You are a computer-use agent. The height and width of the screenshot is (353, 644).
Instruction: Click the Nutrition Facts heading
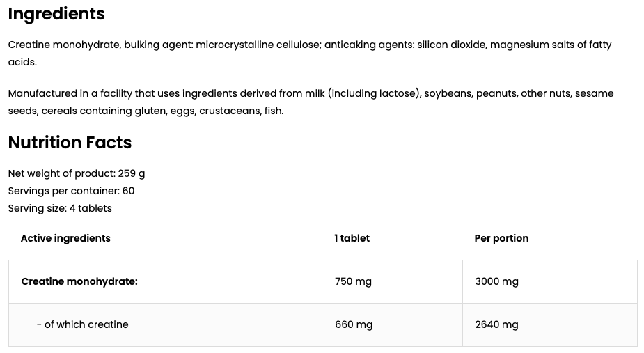point(70,143)
